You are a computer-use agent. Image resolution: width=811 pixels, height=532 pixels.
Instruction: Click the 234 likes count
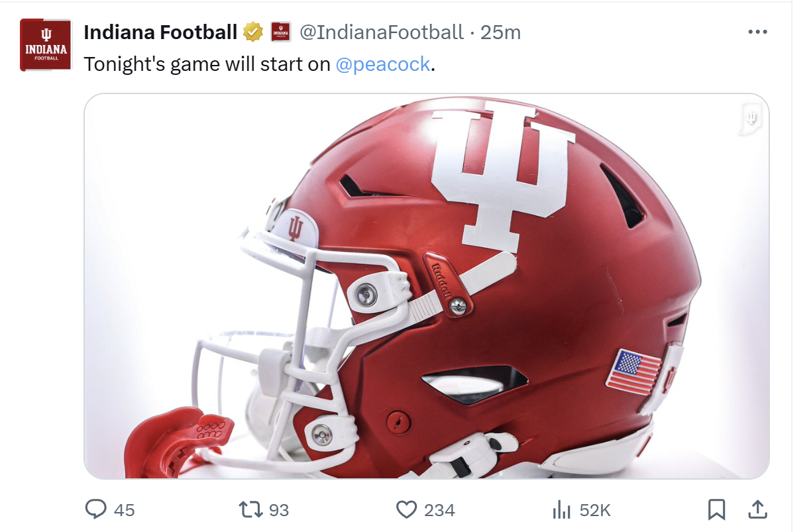(x=439, y=510)
